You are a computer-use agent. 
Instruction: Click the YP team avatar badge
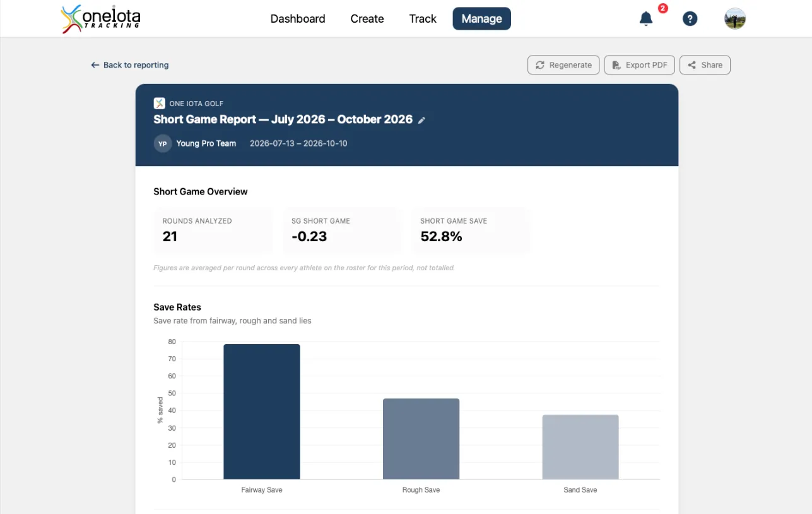163,143
